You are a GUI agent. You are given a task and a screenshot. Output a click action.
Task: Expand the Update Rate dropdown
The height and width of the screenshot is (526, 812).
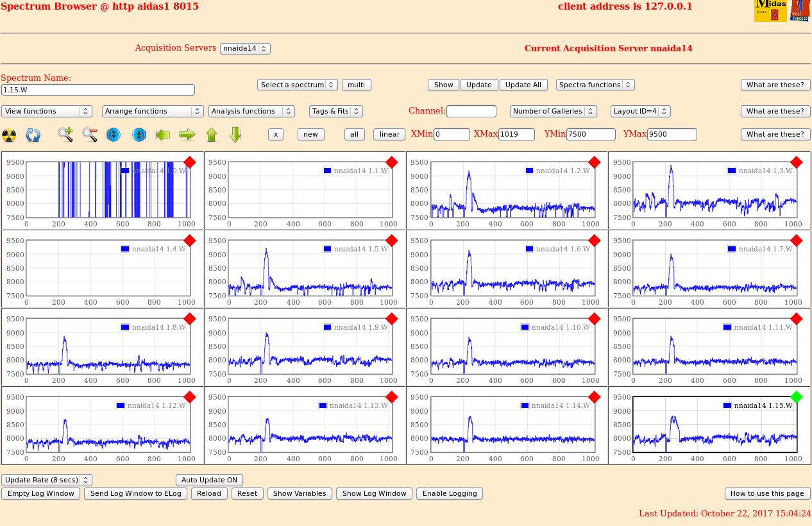click(x=47, y=480)
